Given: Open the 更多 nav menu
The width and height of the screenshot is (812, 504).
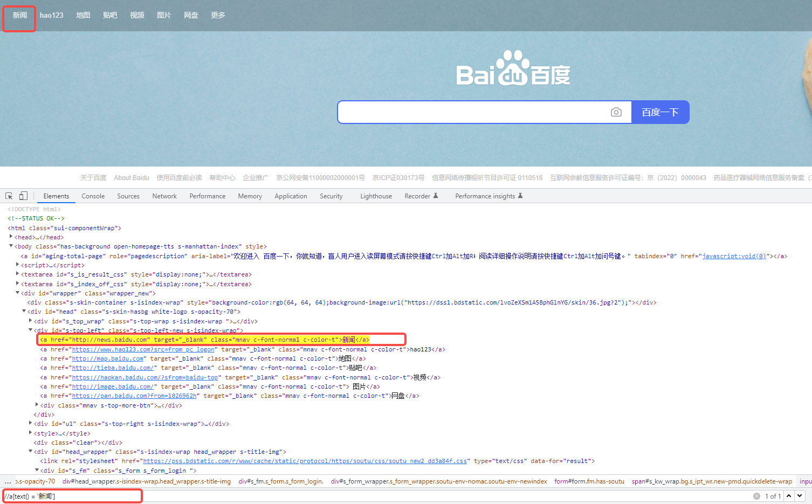Looking at the screenshot, I should [x=218, y=15].
